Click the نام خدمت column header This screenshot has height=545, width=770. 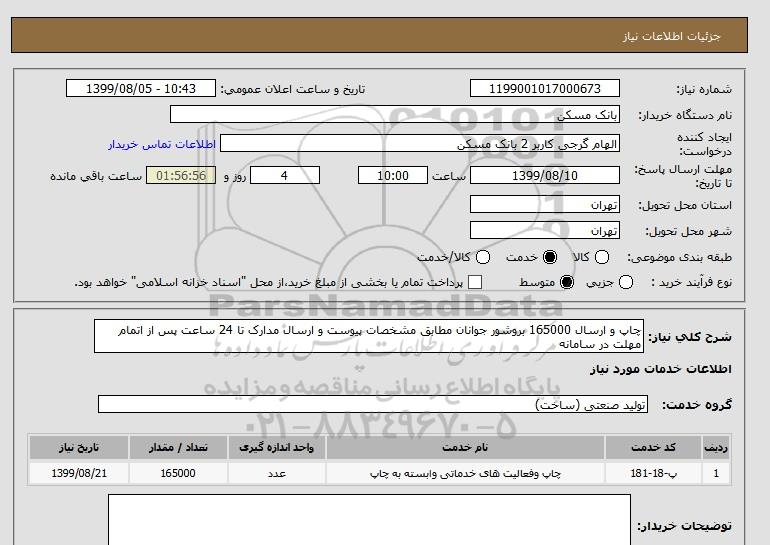coord(465,447)
